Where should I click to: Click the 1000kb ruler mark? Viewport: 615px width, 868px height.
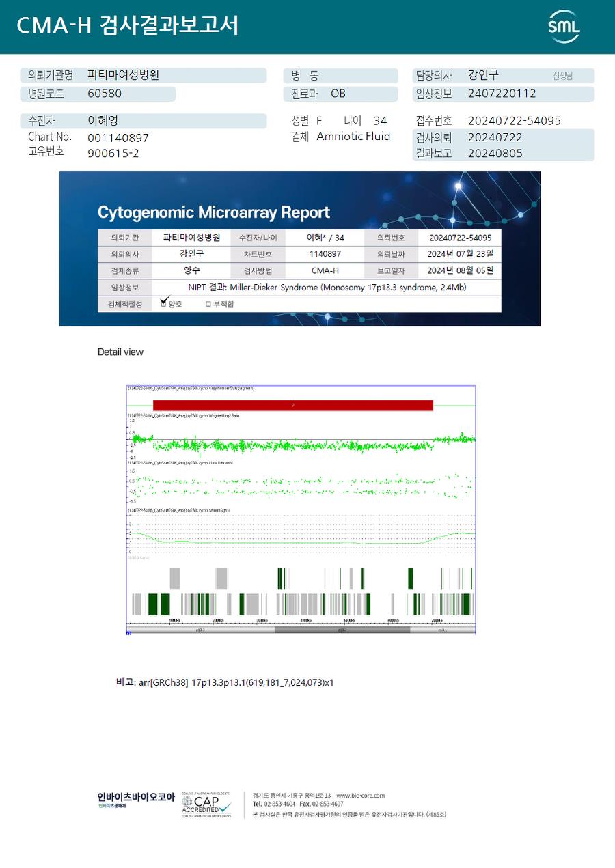tap(174, 621)
